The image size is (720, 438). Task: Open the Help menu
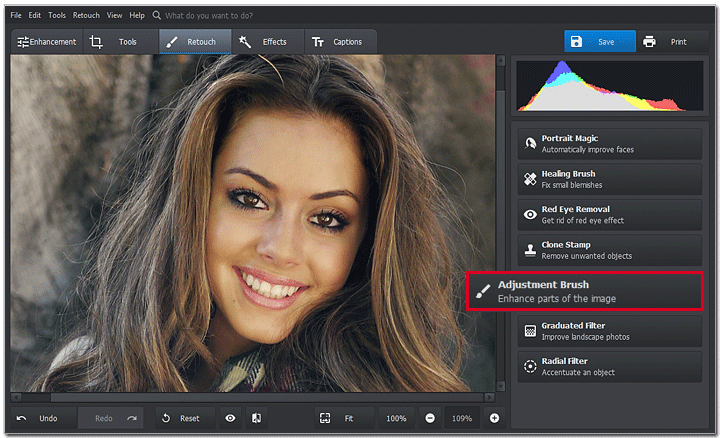[137, 15]
